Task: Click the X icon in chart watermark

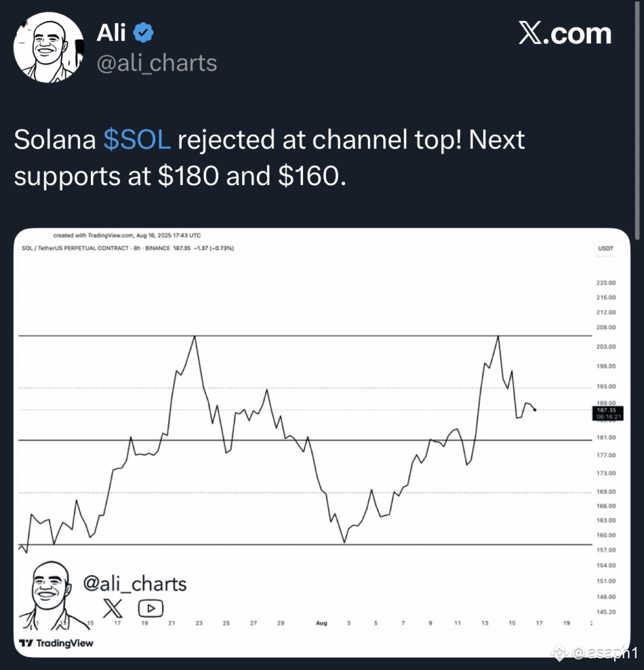Action: (113, 608)
